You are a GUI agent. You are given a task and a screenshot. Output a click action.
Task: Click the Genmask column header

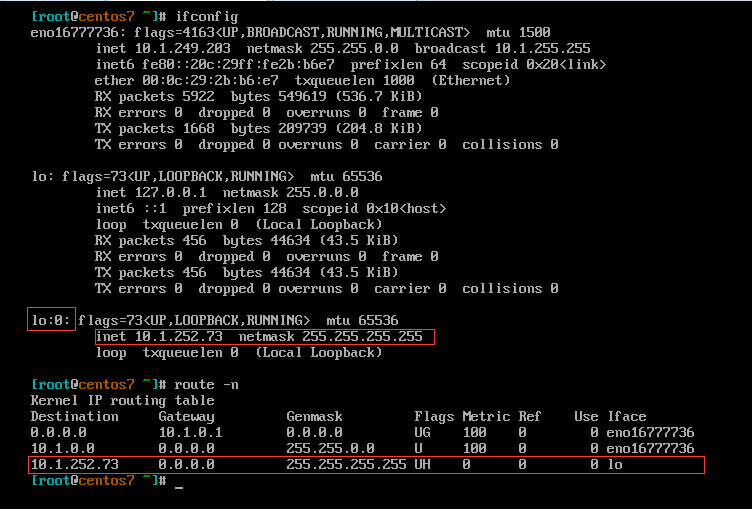314,416
